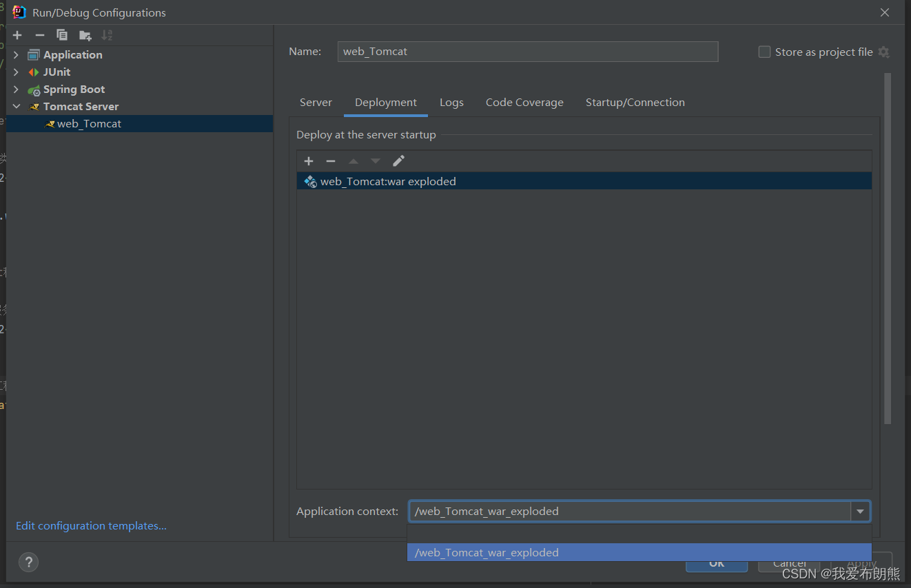Open help with the question mark icon

click(28, 562)
